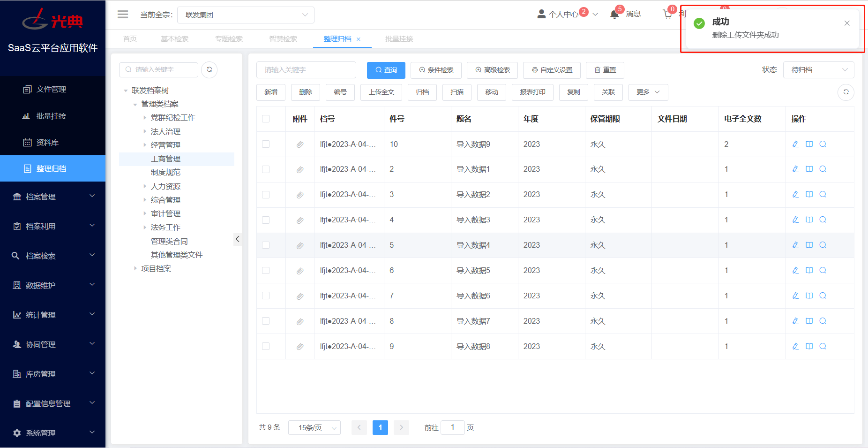Click the 高级检索 button
This screenshot has width=868, height=448.
[x=492, y=70]
